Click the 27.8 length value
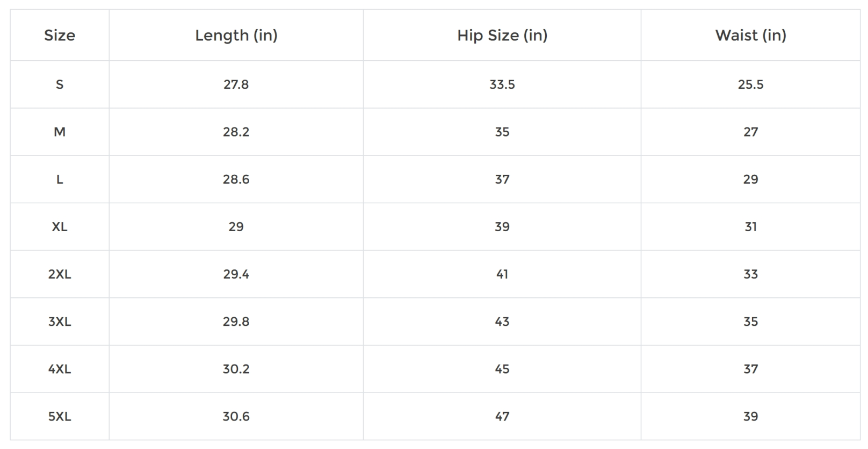 coord(236,84)
